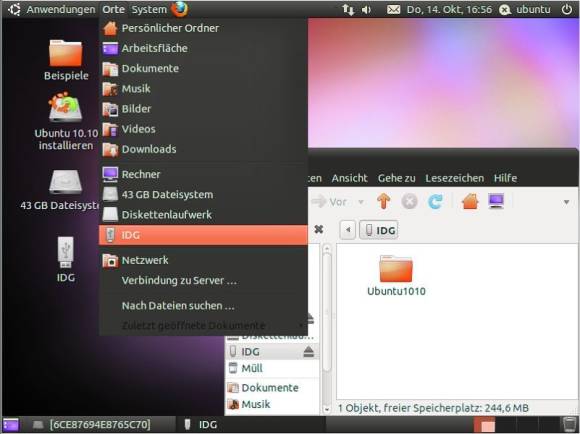Click the Ubuntu logo in top panel
The width and height of the screenshot is (580, 434).
coord(14,10)
